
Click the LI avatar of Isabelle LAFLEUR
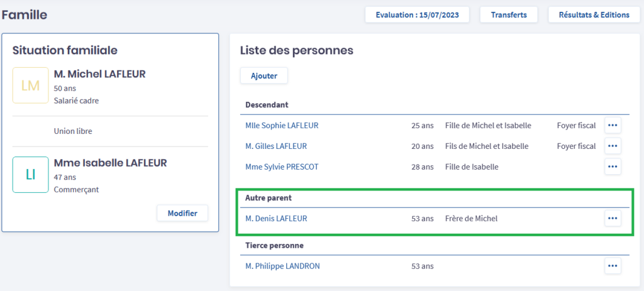[30, 175]
